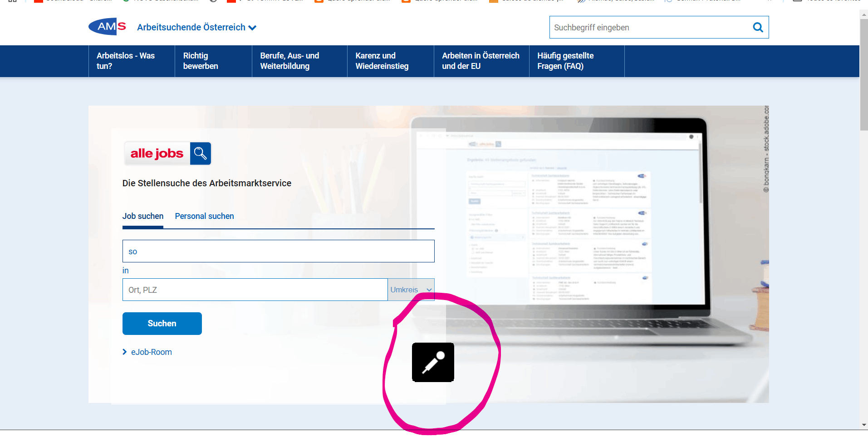Follow the eJob-Room link

point(147,352)
